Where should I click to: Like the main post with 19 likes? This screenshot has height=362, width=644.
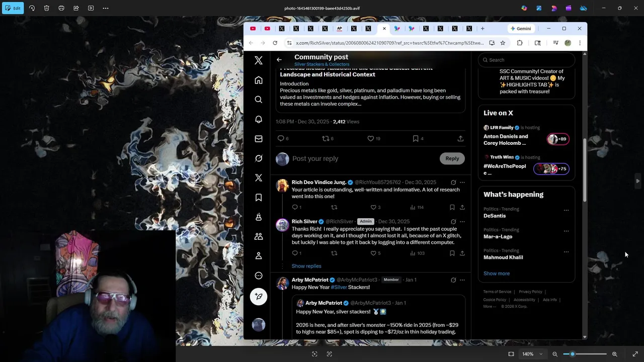[374, 138]
